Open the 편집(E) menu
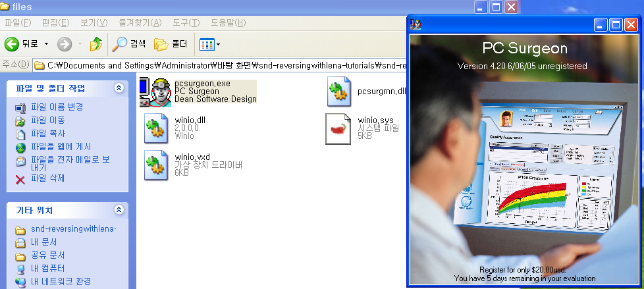The width and height of the screenshot is (644, 289). (56, 22)
